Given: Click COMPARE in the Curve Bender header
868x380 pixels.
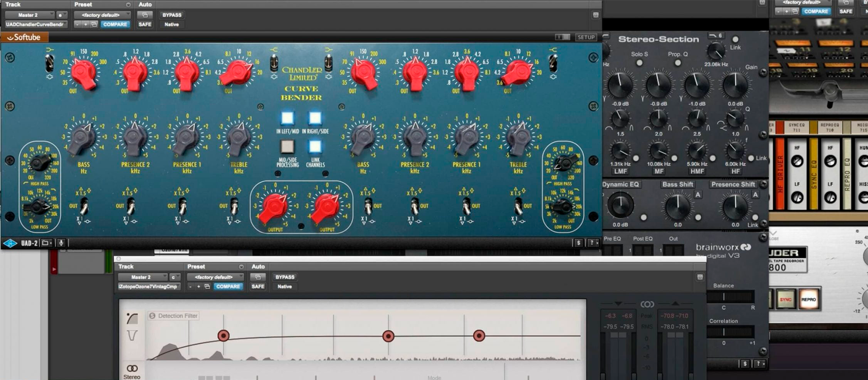Looking at the screenshot, I should [115, 24].
